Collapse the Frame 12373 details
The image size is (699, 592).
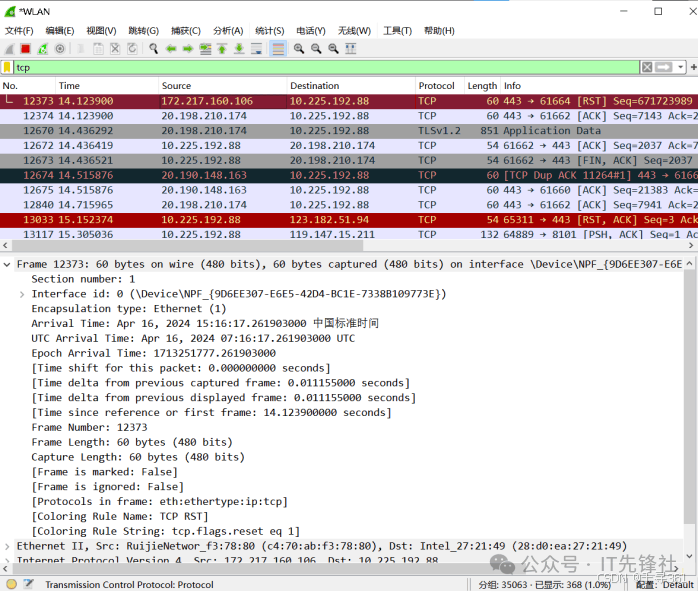(8, 264)
